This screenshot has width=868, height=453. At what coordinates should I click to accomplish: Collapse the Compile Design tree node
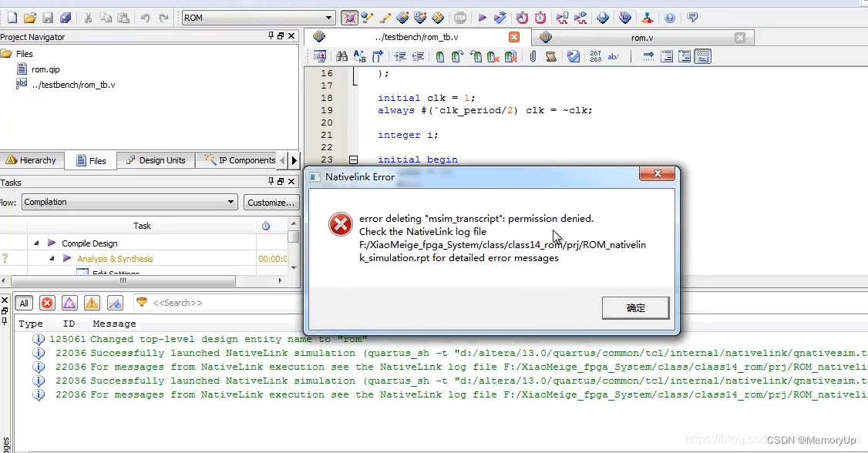[x=36, y=242]
